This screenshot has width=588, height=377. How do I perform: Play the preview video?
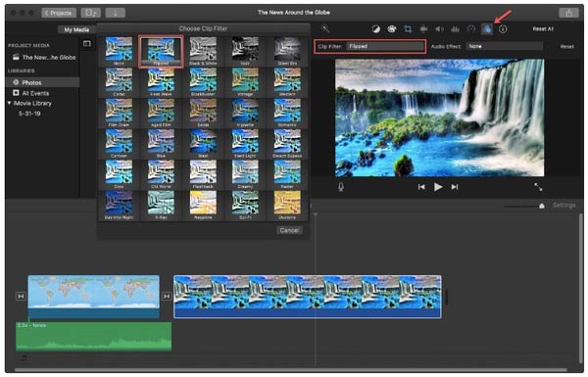(438, 187)
